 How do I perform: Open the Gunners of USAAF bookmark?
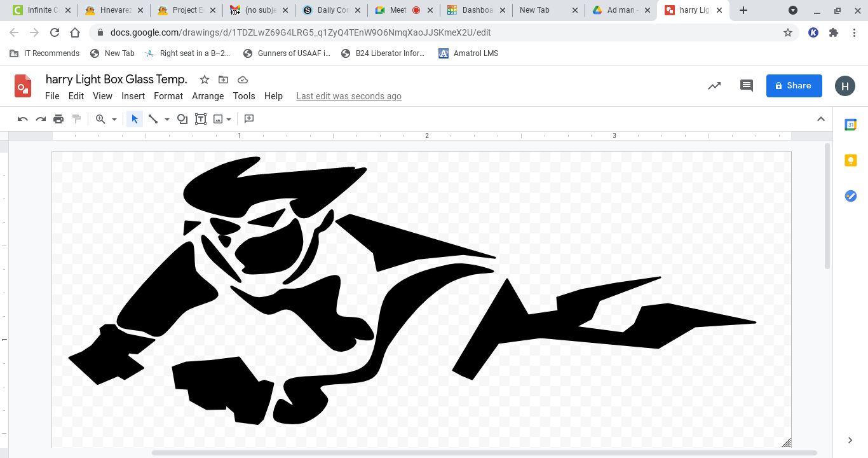pos(287,53)
